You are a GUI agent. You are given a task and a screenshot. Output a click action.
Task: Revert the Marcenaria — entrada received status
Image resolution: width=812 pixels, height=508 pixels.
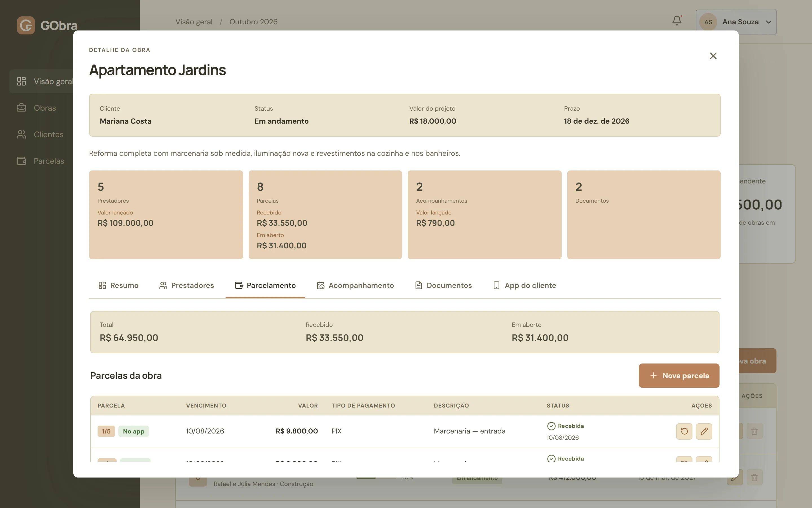click(x=684, y=431)
